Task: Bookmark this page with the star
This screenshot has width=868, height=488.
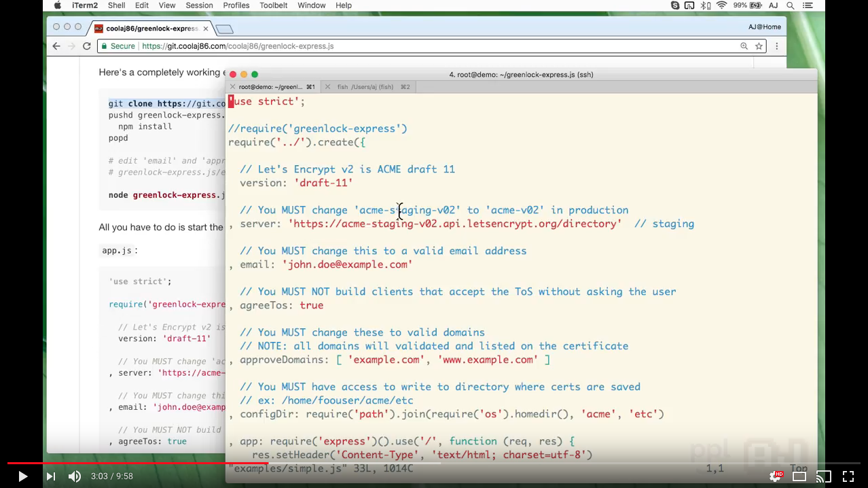Action: (x=759, y=46)
